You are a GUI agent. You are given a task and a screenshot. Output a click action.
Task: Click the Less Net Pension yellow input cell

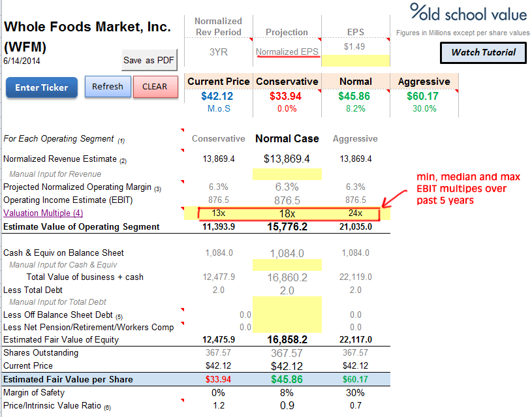287,327
